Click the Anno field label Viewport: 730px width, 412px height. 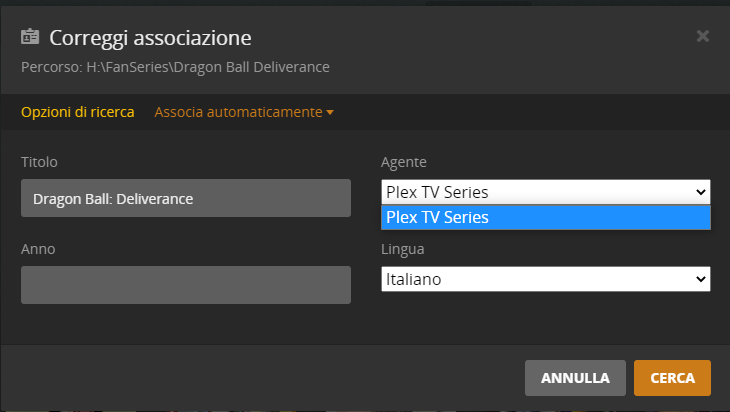point(38,249)
